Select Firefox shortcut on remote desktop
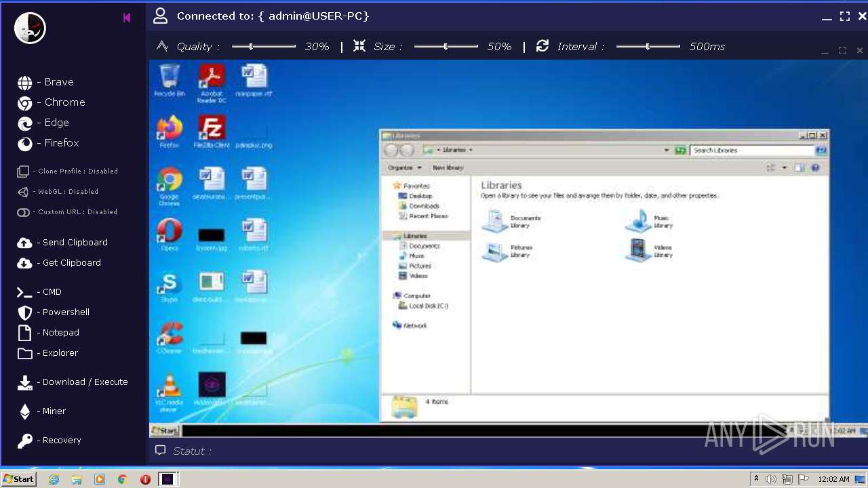The image size is (868, 488). [x=169, y=132]
